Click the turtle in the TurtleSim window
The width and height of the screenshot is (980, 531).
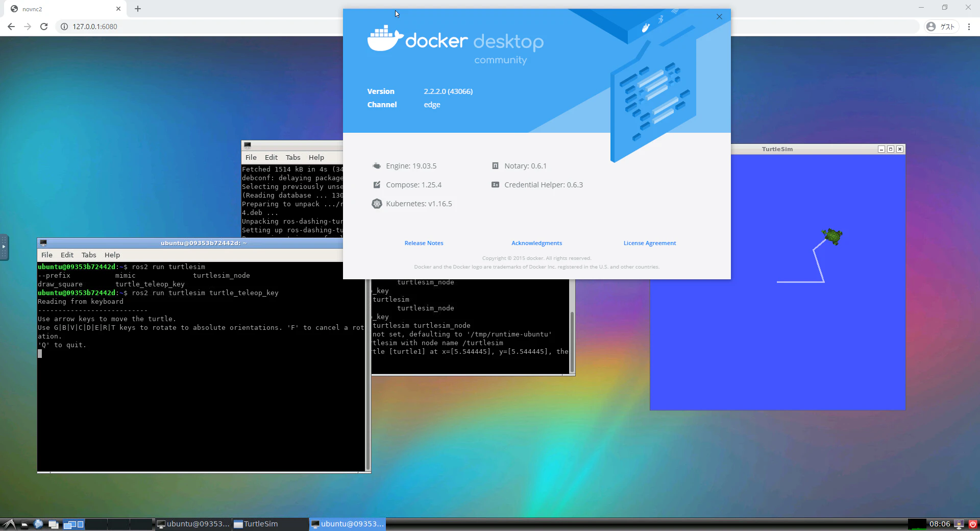[832, 236]
